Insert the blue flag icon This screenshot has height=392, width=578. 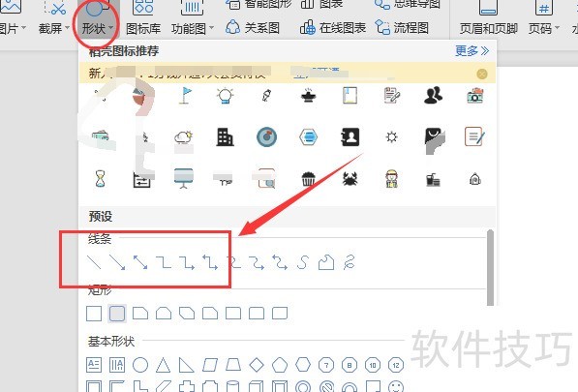[x=185, y=96]
